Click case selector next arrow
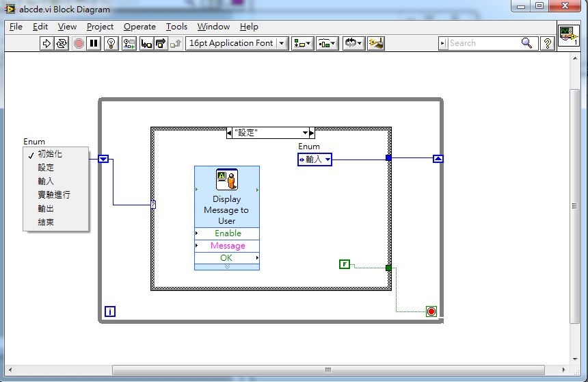588x382 pixels. point(312,133)
